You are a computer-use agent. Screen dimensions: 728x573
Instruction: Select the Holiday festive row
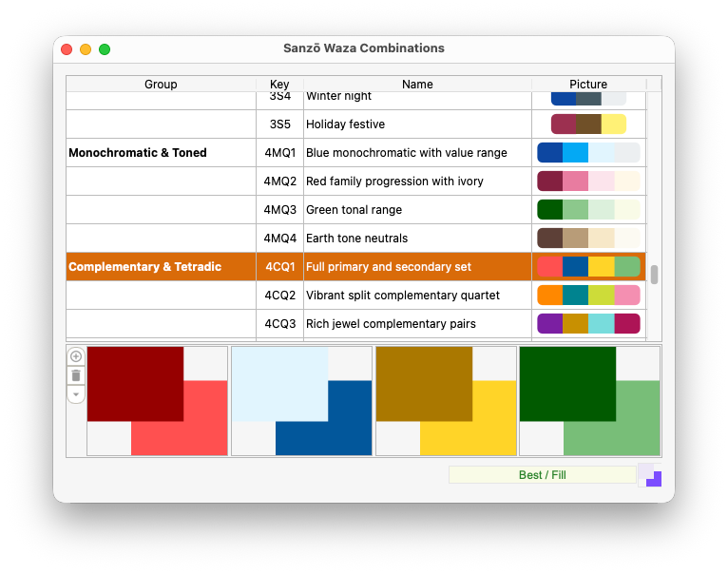(x=356, y=124)
